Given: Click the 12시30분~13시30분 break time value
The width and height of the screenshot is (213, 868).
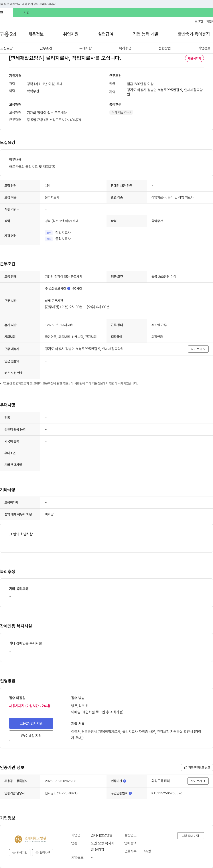Looking at the screenshot, I should pyautogui.click(x=59, y=325).
